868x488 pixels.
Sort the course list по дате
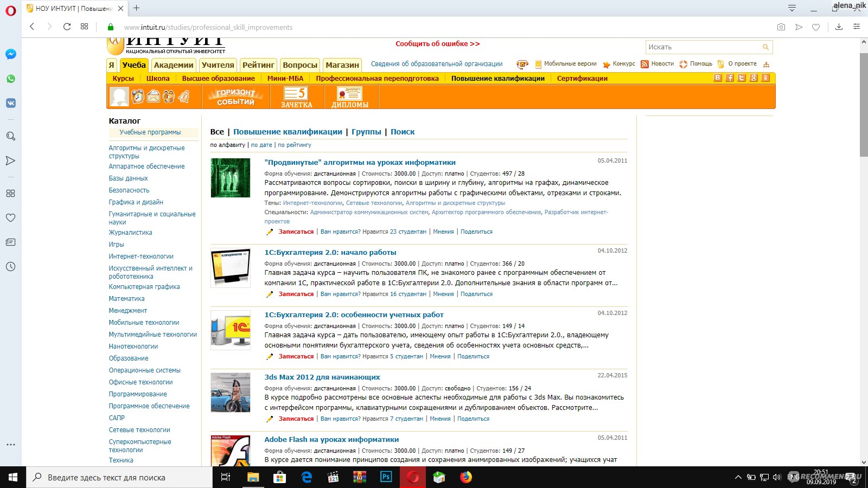[x=261, y=145]
